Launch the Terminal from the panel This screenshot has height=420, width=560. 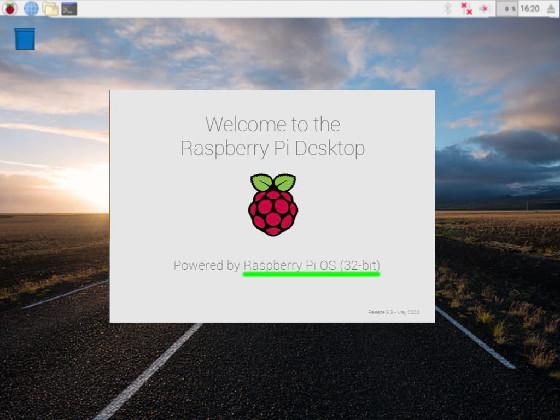point(69,9)
